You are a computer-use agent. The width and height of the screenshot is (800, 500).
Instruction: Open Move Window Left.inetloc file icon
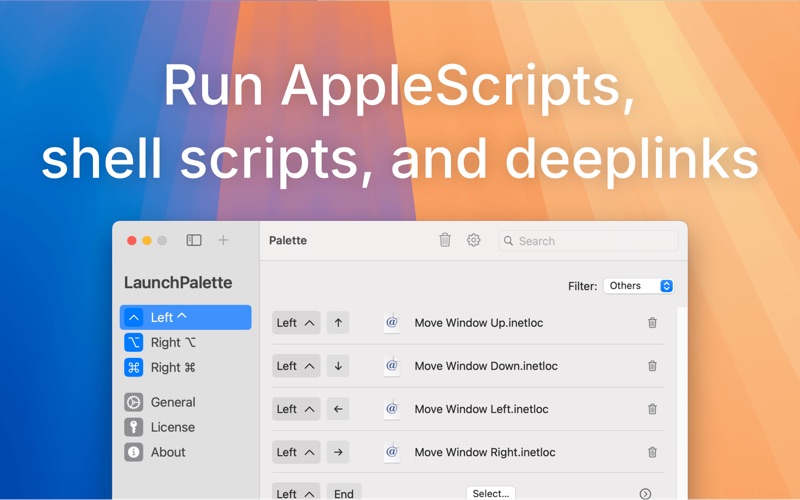tap(392, 409)
